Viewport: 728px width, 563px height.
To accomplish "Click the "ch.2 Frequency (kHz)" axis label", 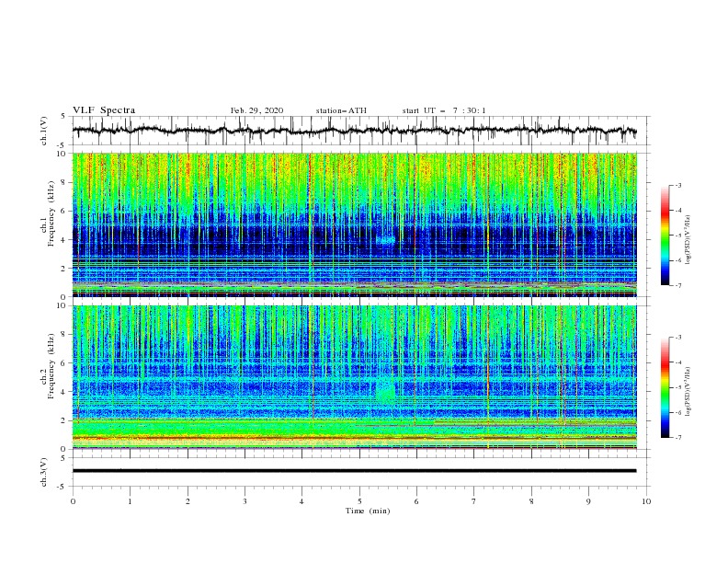I will click(x=48, y=365).
